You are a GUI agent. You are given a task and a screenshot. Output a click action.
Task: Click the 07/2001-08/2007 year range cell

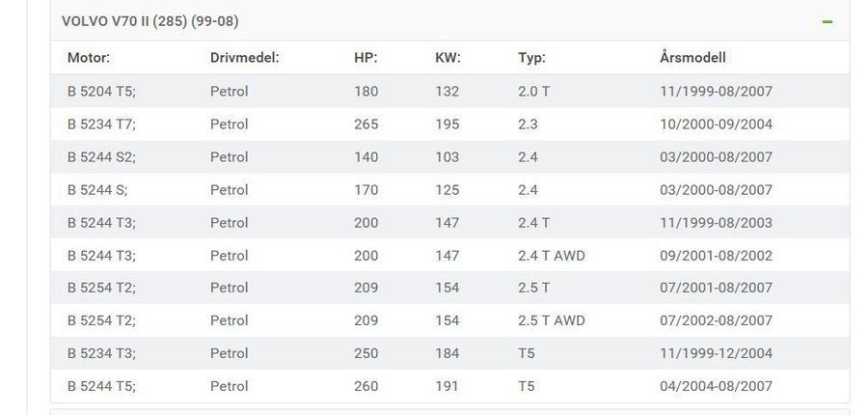pos(717,288)
